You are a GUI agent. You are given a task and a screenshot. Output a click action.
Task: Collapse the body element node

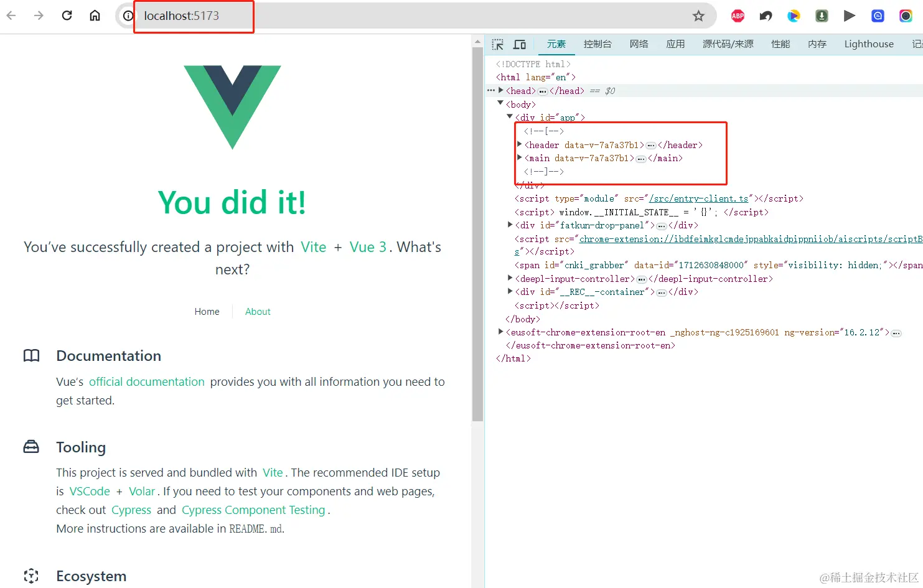coord(500,103)
